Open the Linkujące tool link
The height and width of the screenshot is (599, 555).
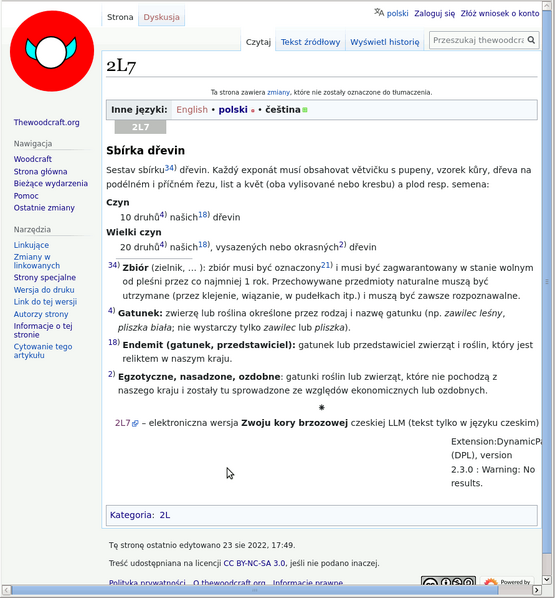point(31,245)
